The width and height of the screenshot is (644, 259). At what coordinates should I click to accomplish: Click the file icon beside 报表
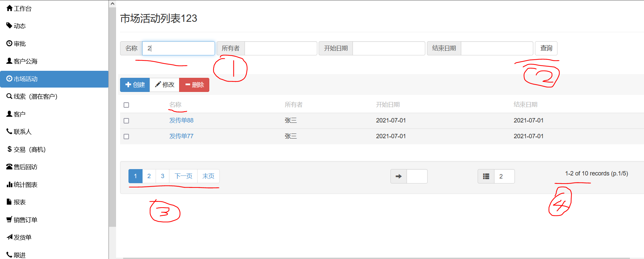(x=9, y=202)
